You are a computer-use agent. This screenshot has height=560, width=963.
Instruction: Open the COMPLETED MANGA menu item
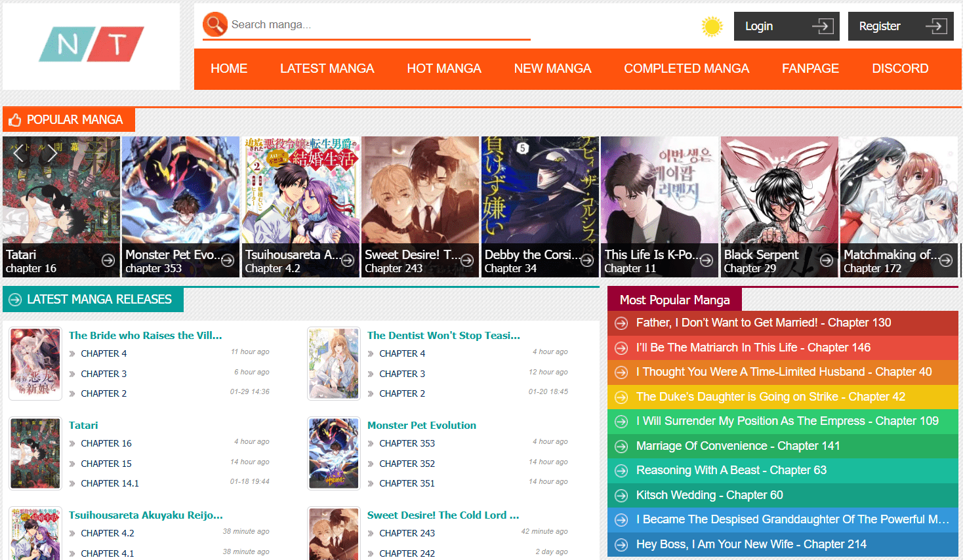[686, 69]
